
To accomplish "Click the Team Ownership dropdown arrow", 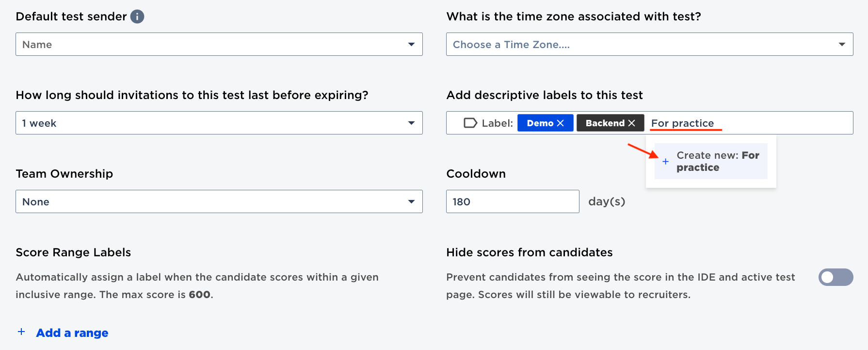I will [411, 201].
